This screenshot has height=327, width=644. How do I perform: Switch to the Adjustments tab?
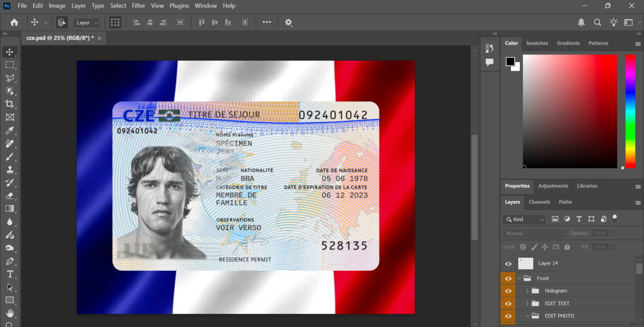553,186
